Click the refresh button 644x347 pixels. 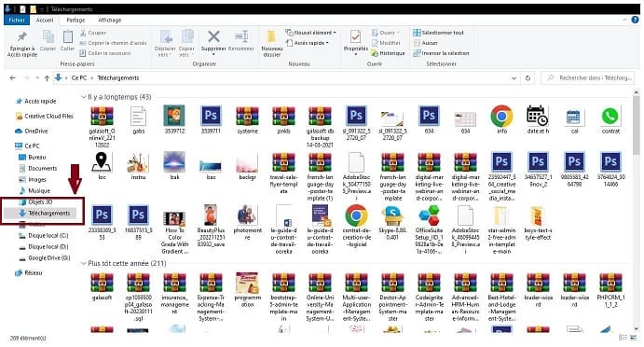528,78
